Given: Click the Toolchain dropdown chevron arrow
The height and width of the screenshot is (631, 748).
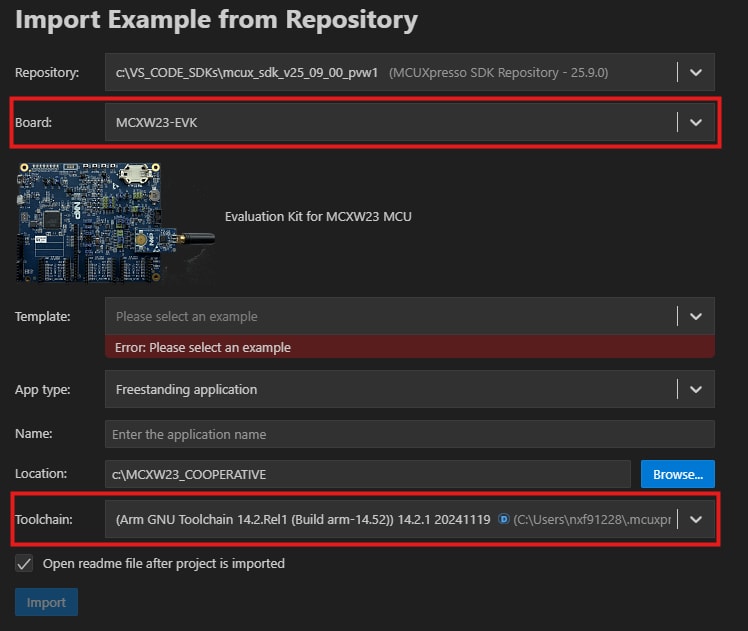Looking at the screenshot, I should pyautogui.click(x=696, y=519).
